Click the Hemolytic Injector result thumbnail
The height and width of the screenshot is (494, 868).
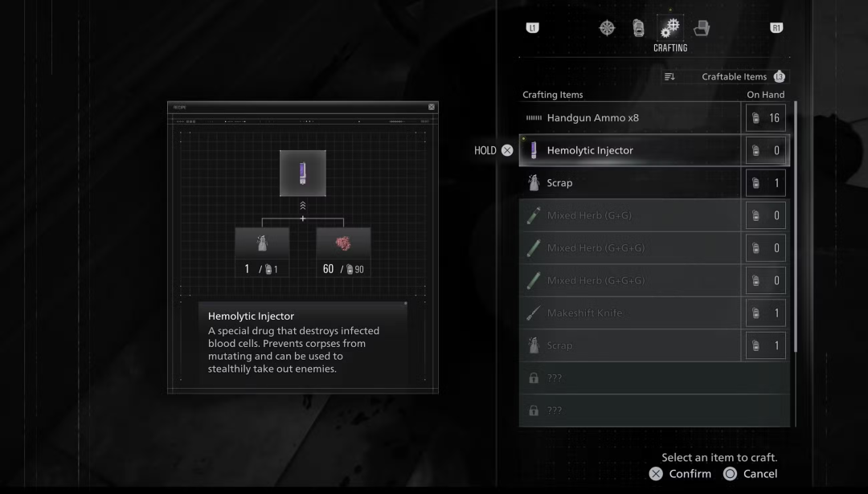tap(303, 173)
